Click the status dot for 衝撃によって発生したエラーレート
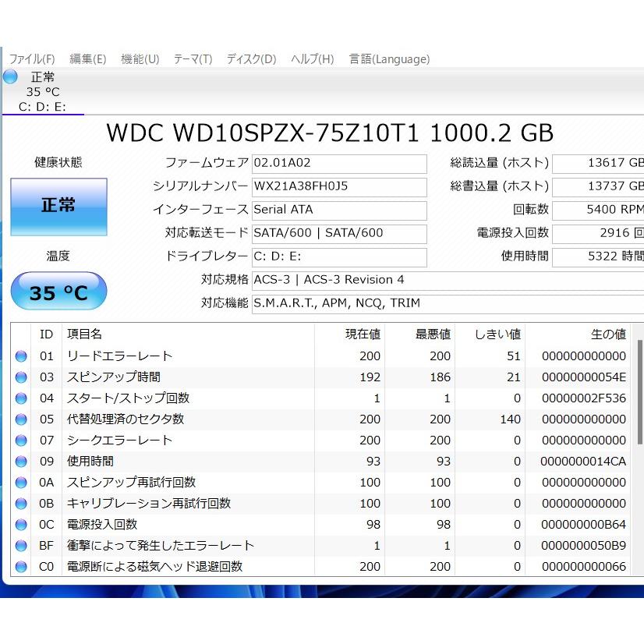 click(22, 546)
